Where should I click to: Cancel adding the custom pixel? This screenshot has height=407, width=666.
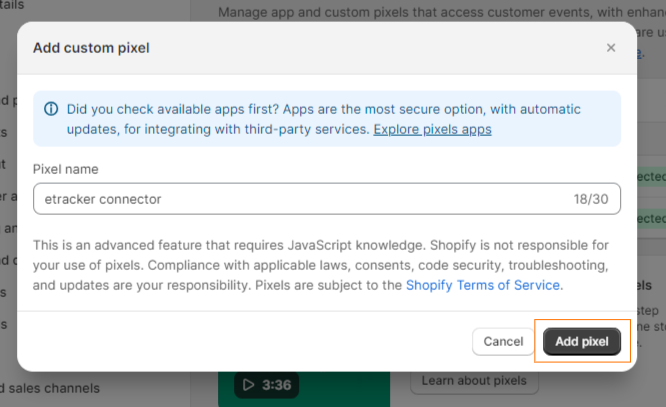[503, 341]
